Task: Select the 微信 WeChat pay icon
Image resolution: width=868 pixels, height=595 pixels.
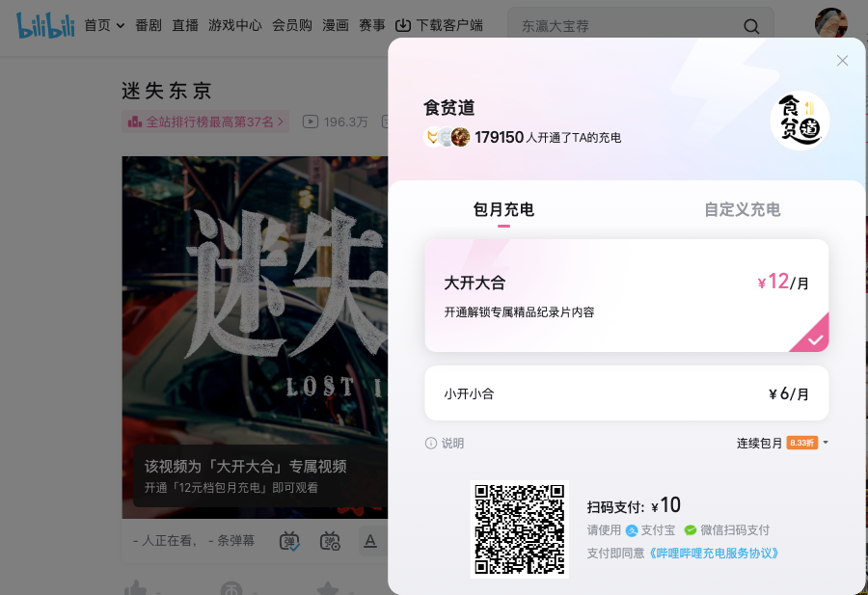Action: [692, 528]
